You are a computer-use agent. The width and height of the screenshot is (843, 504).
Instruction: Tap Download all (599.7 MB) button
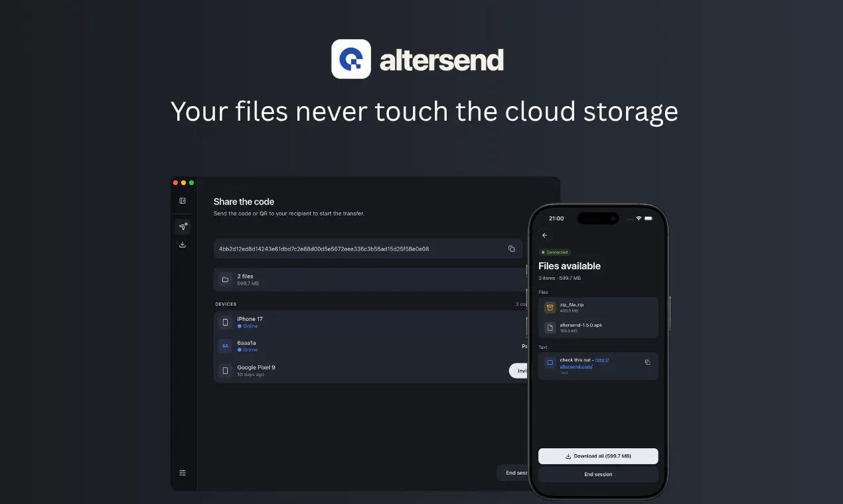click(598, 456)
